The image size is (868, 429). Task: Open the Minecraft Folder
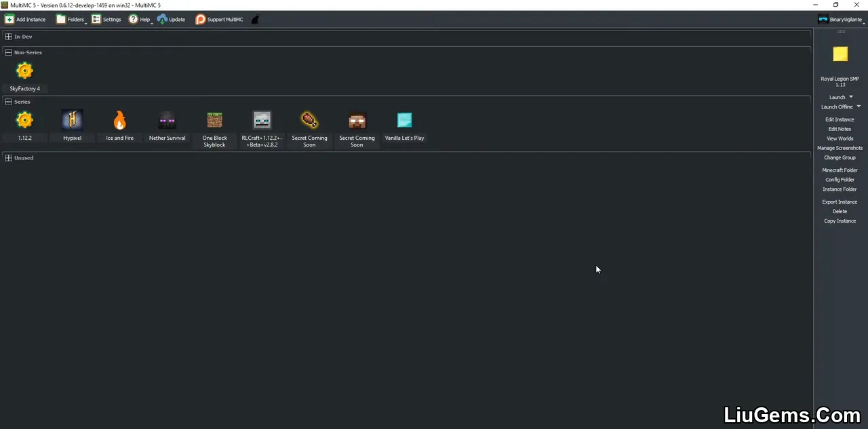click(x=840, y=170)
